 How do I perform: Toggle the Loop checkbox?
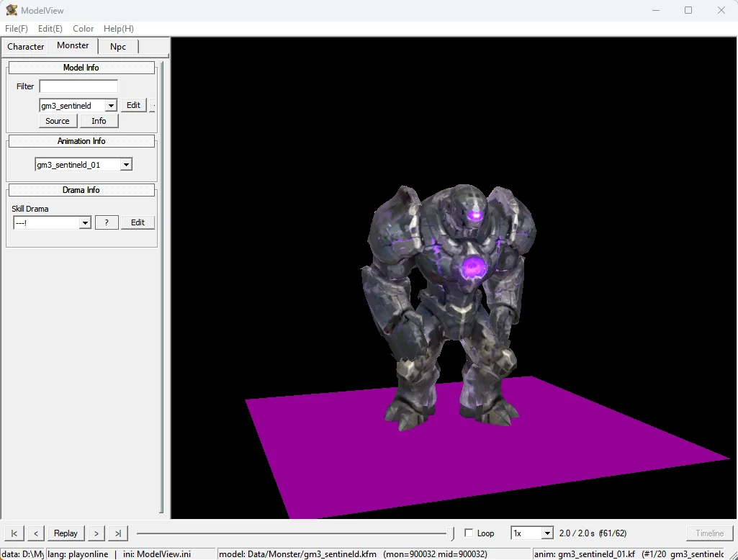click(x=468, y=533)
